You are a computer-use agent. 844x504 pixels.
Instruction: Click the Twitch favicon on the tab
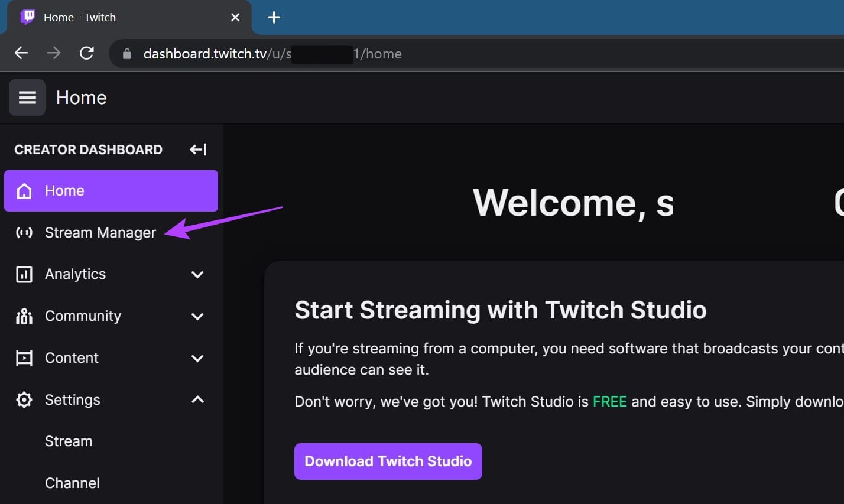point(28,17)
